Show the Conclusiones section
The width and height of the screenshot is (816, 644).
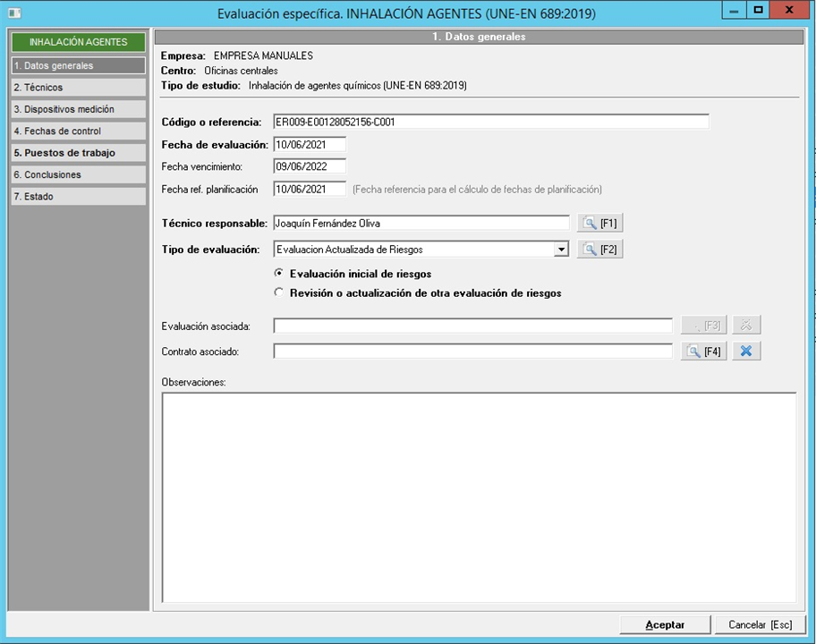[78, 174]
